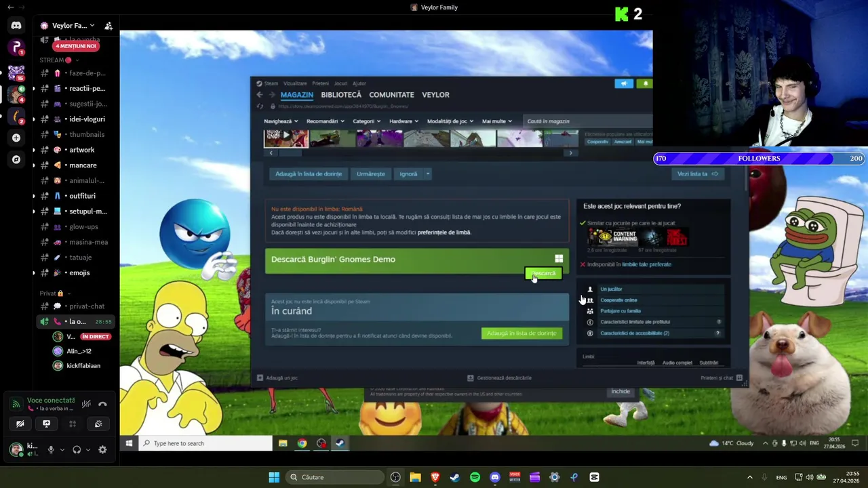This screenshot has width=868, height=488.
Task: Select the first screenshot thumbnail in carousel
Action: click(x=286, y=138)
